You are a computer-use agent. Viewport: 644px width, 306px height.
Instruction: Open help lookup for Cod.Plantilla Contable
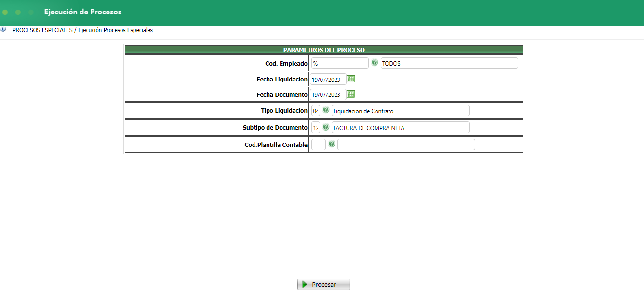pos(332,144)
